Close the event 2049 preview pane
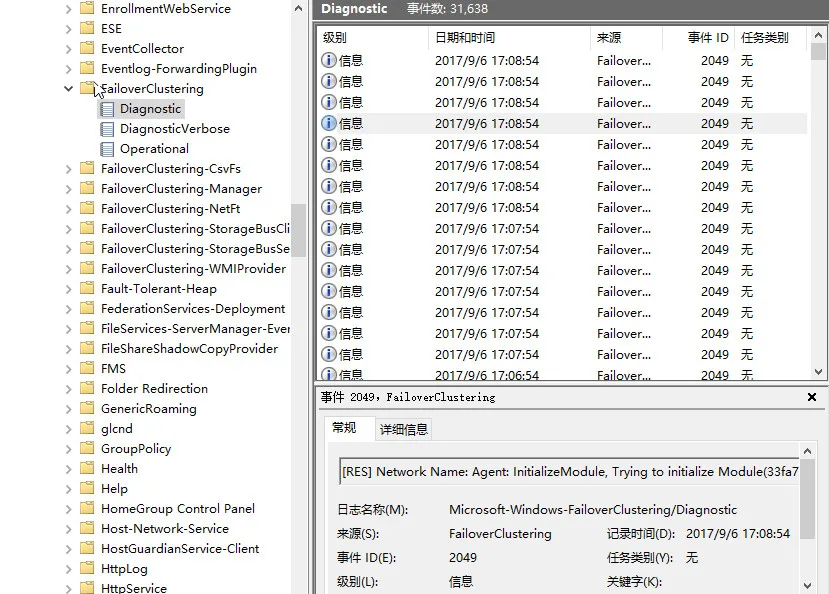Screen dimensions: 829x594 tap(812, 397)
